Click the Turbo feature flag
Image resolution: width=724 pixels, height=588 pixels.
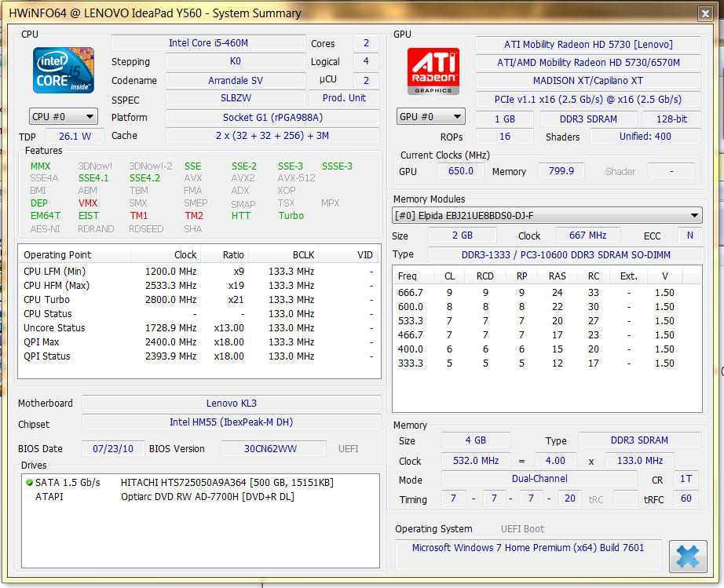tap(291, 216)
